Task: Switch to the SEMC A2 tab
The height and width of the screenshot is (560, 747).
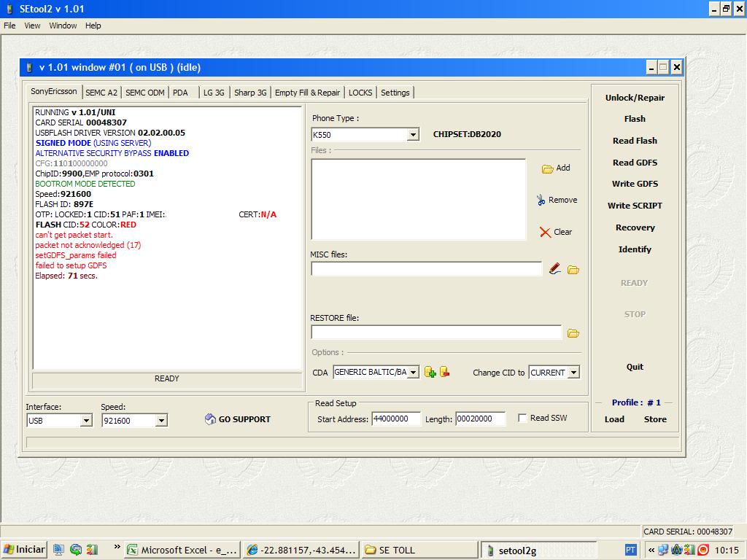Action: (101, 93)
